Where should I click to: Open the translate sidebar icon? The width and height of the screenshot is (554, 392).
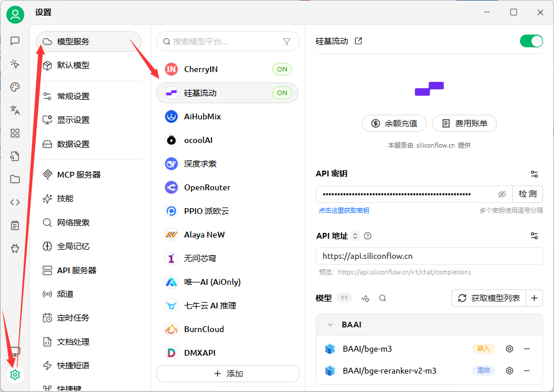pyautogui.click(x=15, y=110)
